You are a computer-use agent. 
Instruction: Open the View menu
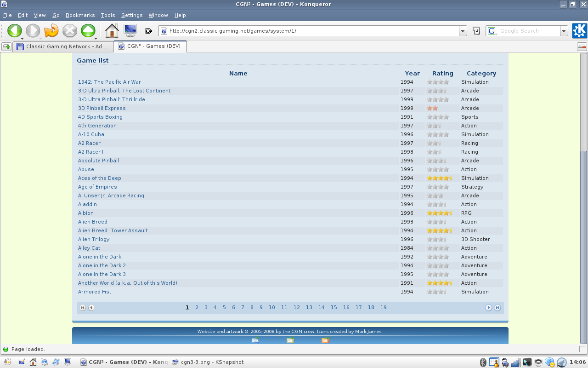click(40, 15)
